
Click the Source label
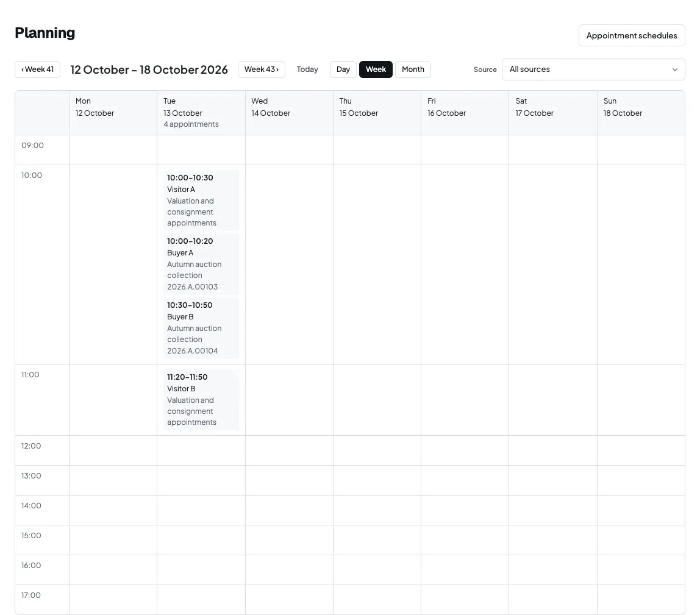485,69
